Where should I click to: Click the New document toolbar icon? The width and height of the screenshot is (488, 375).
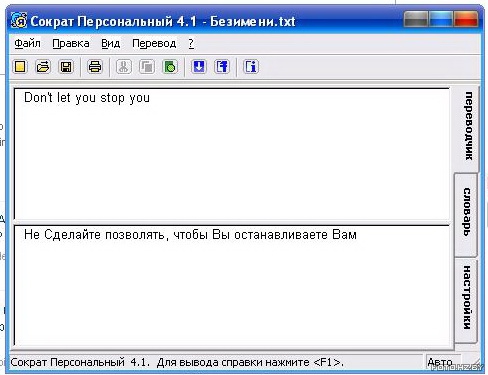(x=20, y=67)
